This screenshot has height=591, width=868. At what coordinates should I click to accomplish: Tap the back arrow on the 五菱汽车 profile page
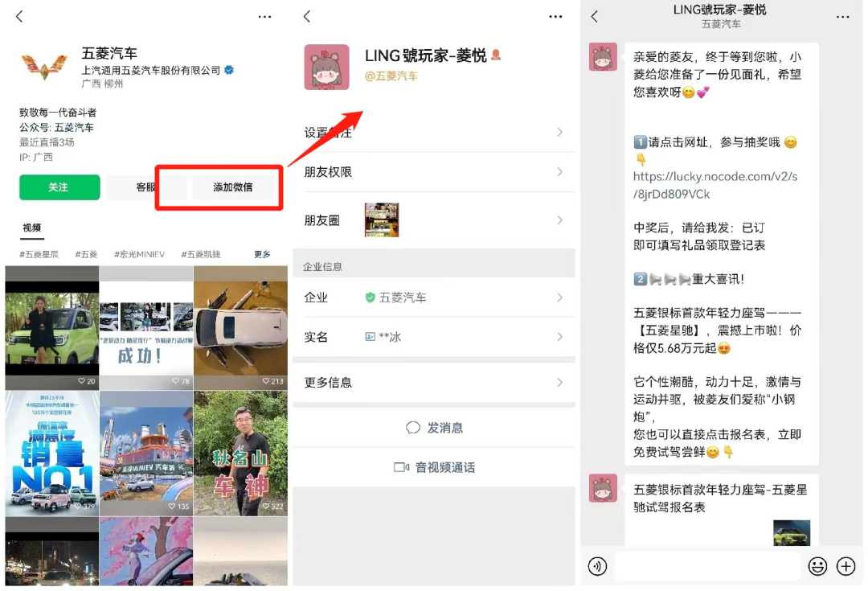20,16
